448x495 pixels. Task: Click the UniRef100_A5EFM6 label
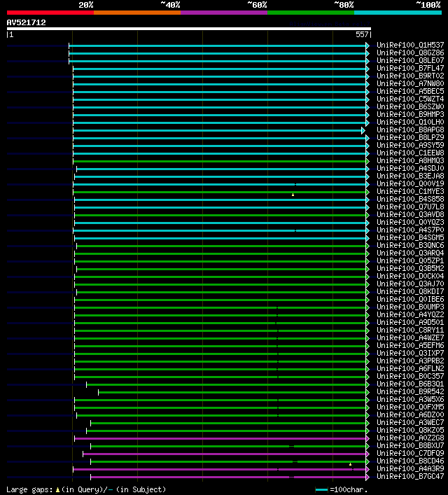(x=410, y=346)
